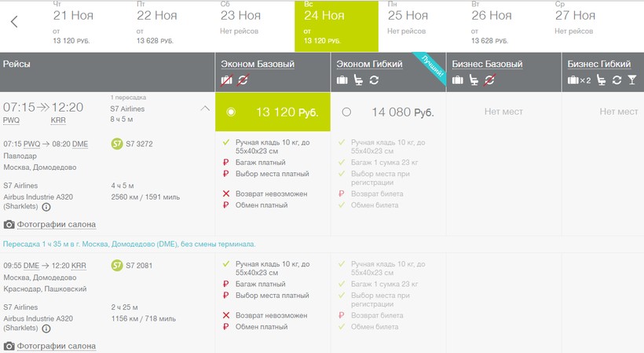Click the S7 logo next to S7 3272
Image resolution: width=644 pixels, height=353 pixels.
click(x=117, y=144)
